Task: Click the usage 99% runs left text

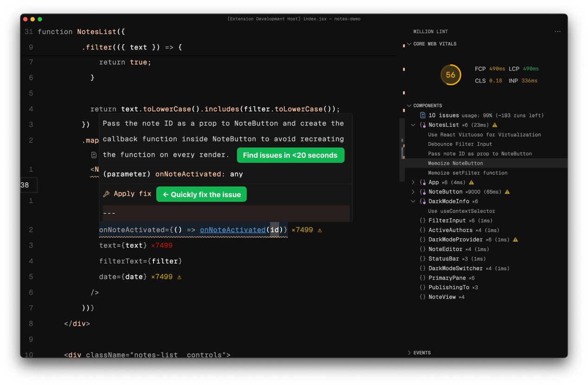Action: point(503,115)
